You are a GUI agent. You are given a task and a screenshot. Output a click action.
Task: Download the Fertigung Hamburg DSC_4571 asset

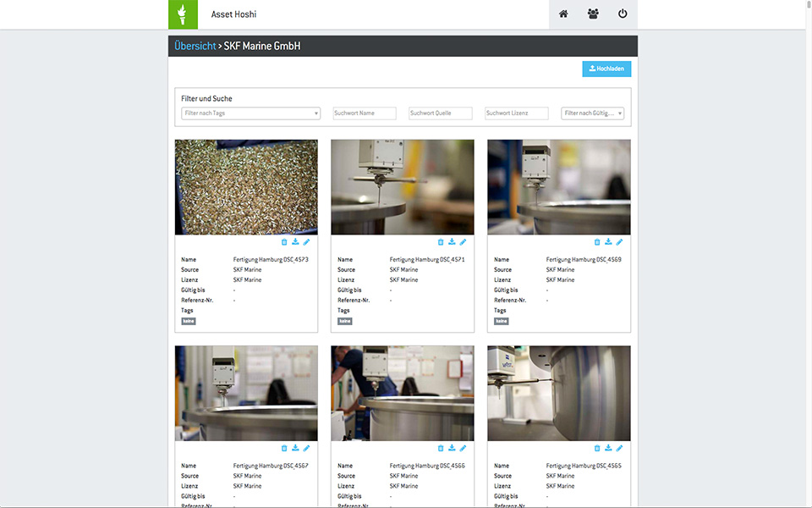(452, 242)
